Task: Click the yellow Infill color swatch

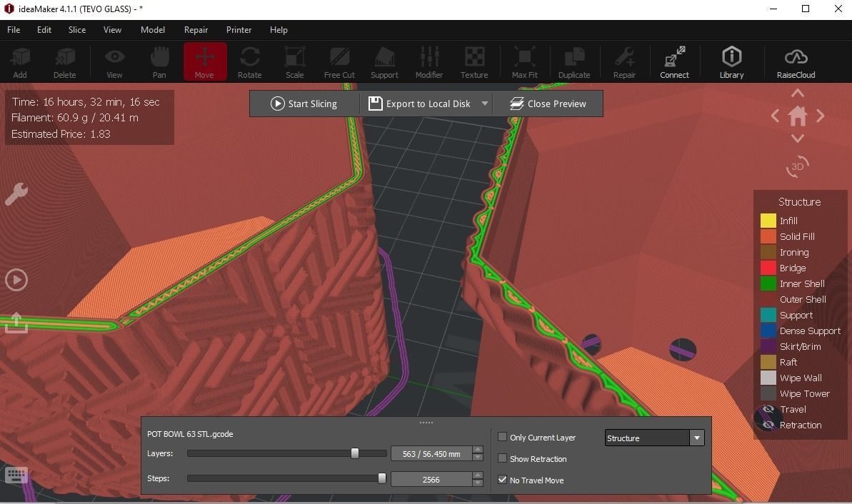Action: 768,221
